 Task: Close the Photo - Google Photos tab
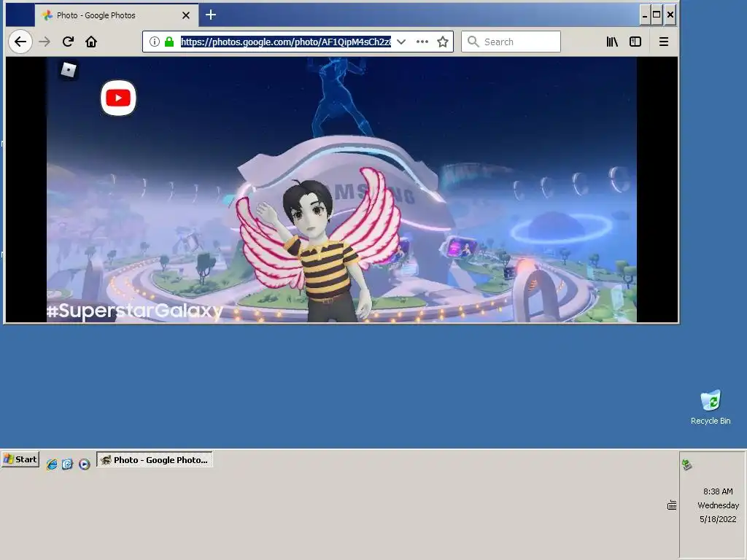coord(186,15)
